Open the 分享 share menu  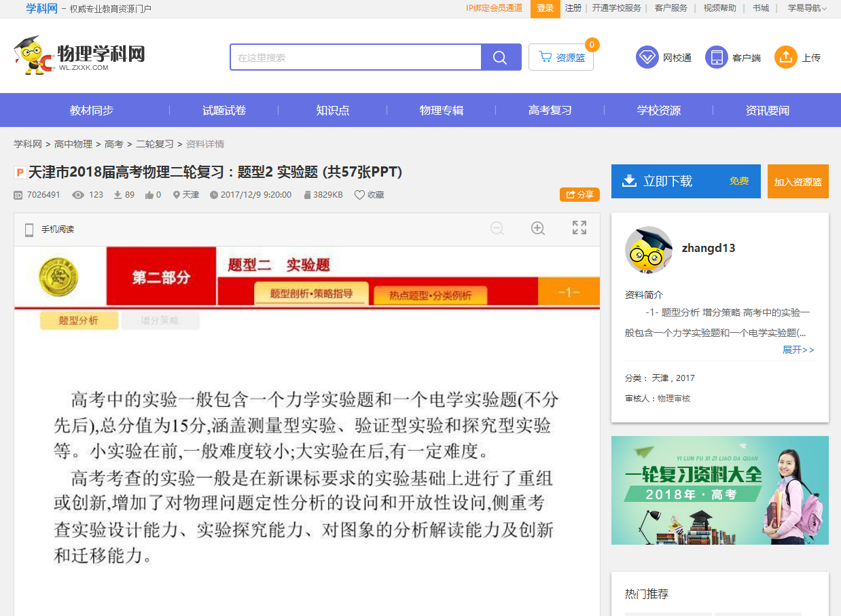(x=579, y=195)
